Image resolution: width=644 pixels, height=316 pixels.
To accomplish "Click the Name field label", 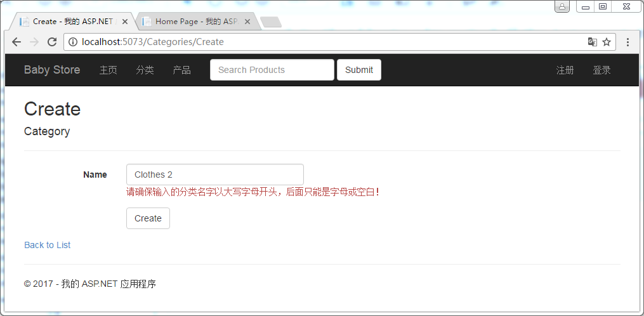I will 95,174.
